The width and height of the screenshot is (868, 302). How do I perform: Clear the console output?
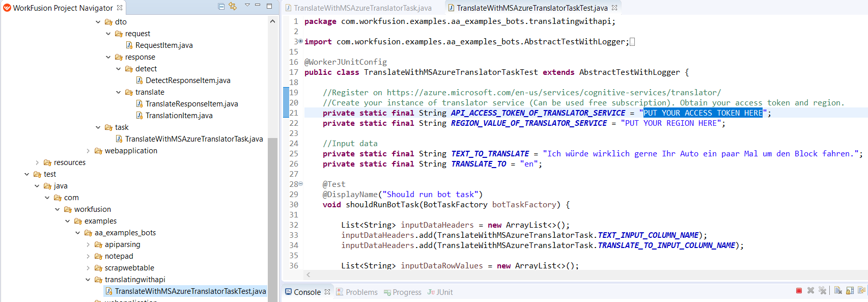pos(838,291)
